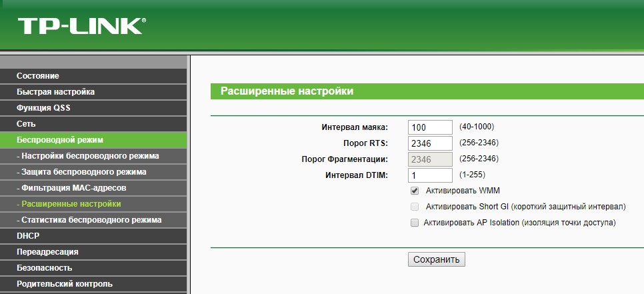Viewport: 644px width, 294px height.
Task: Select Функция QSS menu entry
Action: click(x=43, y=108)
